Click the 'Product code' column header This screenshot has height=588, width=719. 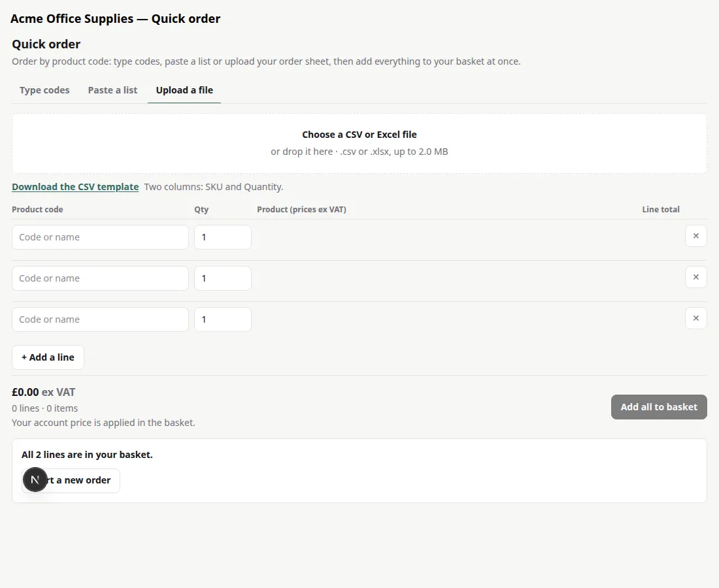[x=38, y=210]
